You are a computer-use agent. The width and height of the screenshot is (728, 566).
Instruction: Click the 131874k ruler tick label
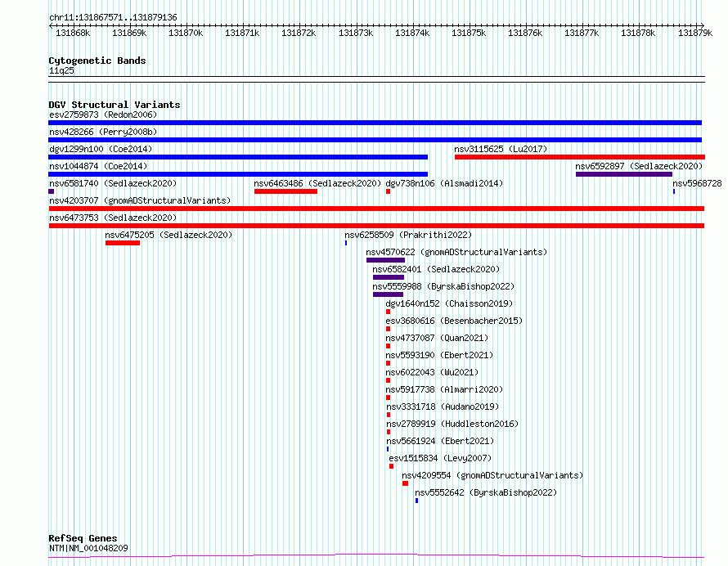click(x=412, y=33)
